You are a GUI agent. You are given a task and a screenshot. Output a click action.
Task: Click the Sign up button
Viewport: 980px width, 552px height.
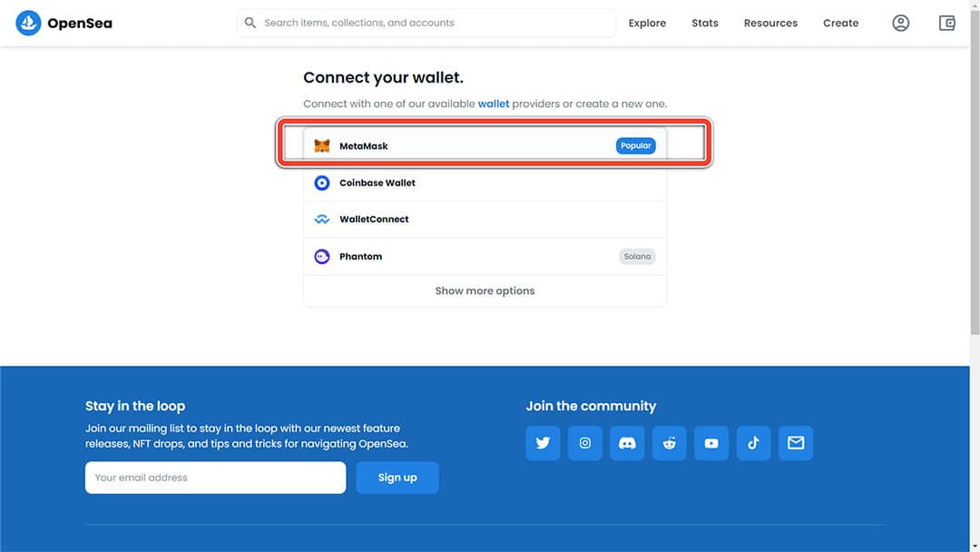[397, 478]
